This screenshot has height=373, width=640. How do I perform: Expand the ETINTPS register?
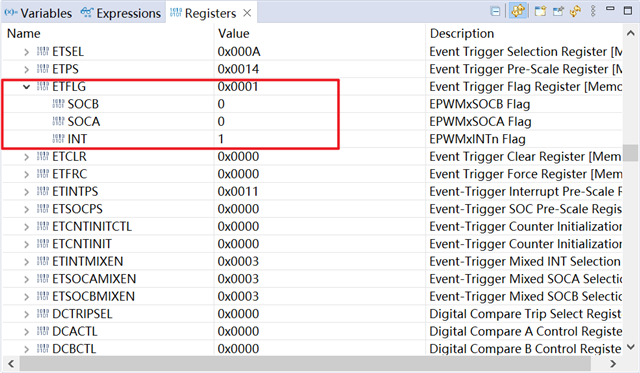(x=27, y=192)
